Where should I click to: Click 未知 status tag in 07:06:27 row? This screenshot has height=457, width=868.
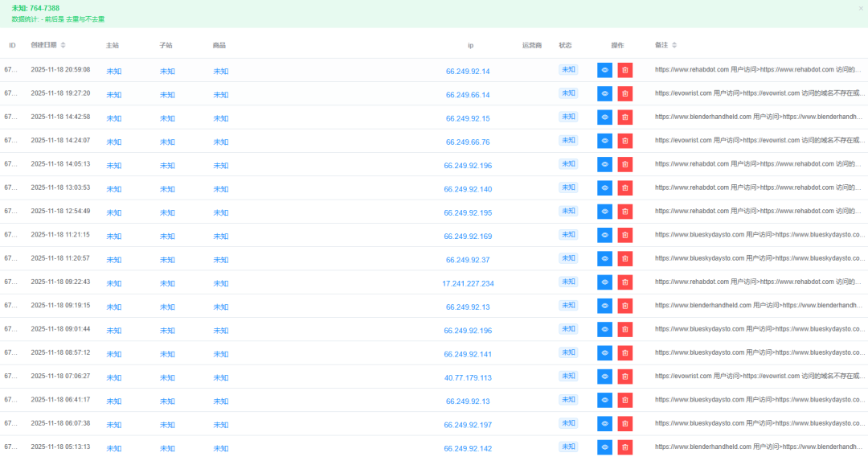click(x=568, y=376)
